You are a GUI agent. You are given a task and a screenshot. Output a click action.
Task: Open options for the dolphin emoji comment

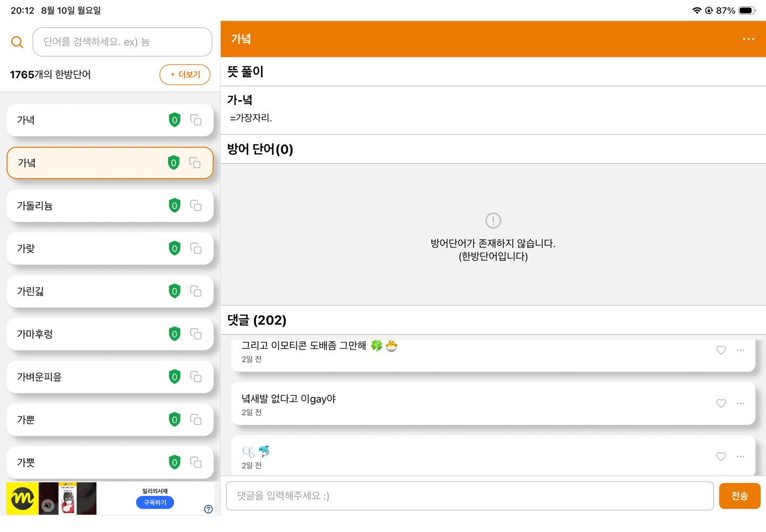[x=740, y=456]
